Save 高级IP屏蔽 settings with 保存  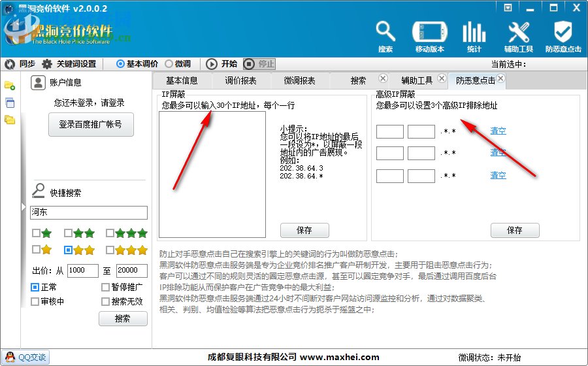pyautogui.click(x=515, y=230)
